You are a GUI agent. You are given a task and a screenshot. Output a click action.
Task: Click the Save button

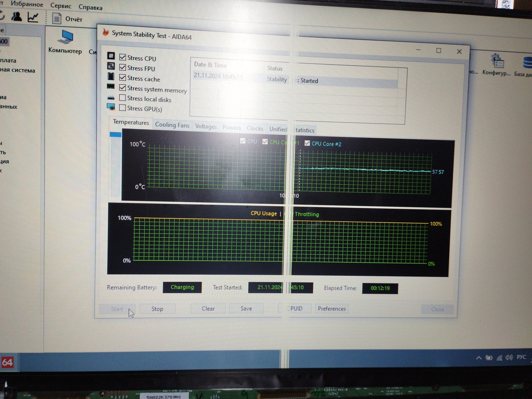pyautogui.click(x=246, y=308)
